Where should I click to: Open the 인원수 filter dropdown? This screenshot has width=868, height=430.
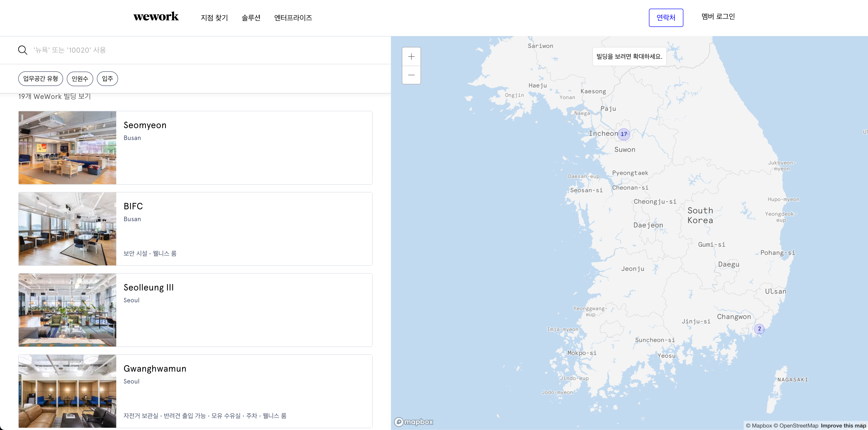(x=80, y=78)
